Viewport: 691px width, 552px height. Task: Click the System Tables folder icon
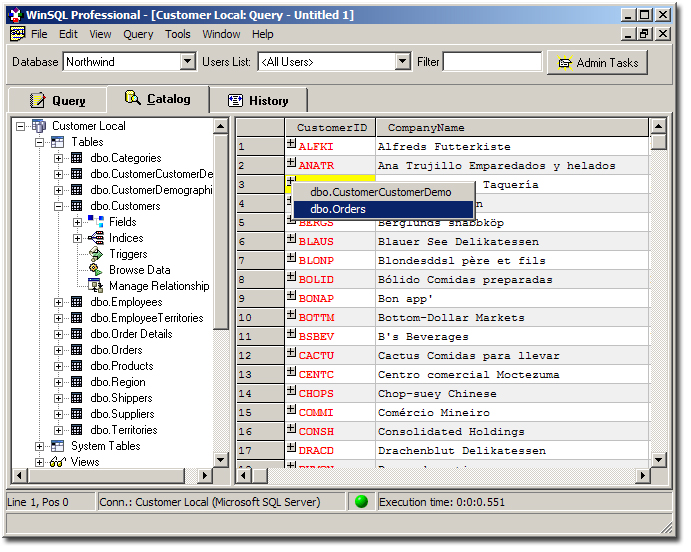(57, 446)
